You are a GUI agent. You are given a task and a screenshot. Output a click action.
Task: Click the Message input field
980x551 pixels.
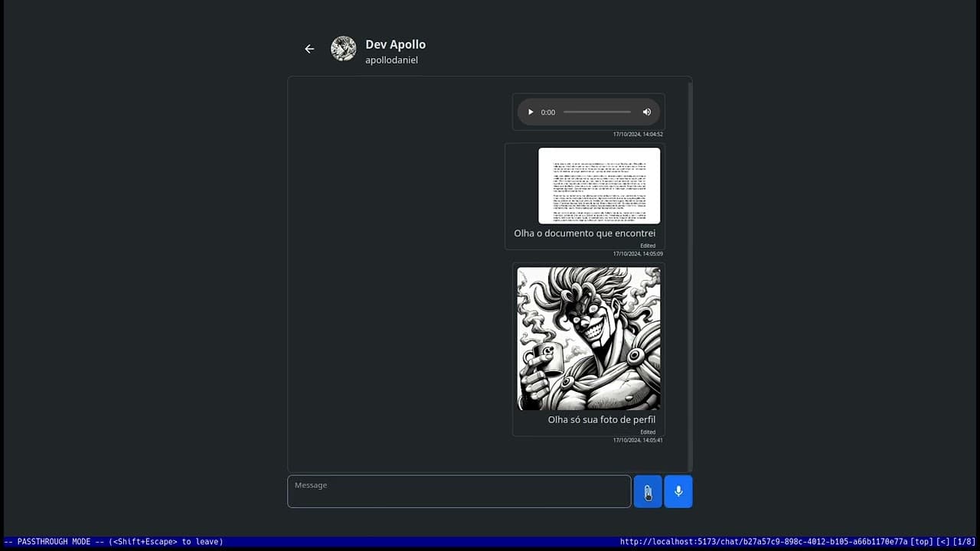pos(459,491)
